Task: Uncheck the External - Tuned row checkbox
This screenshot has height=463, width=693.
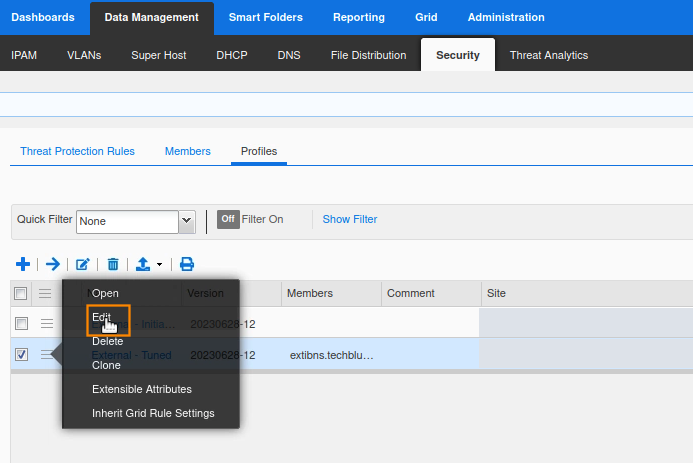Action: [21, 354]
